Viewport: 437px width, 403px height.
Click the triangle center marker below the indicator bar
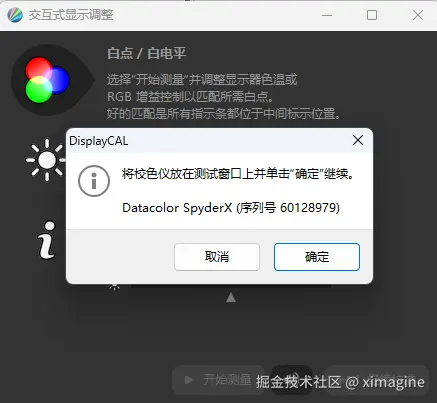[x=231, y=297]
